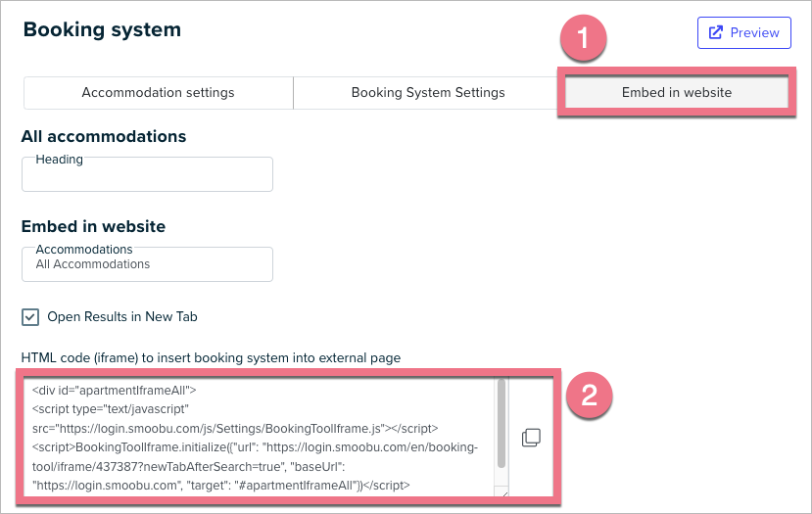Click the external-link icon beside Preview

[715, 32]
